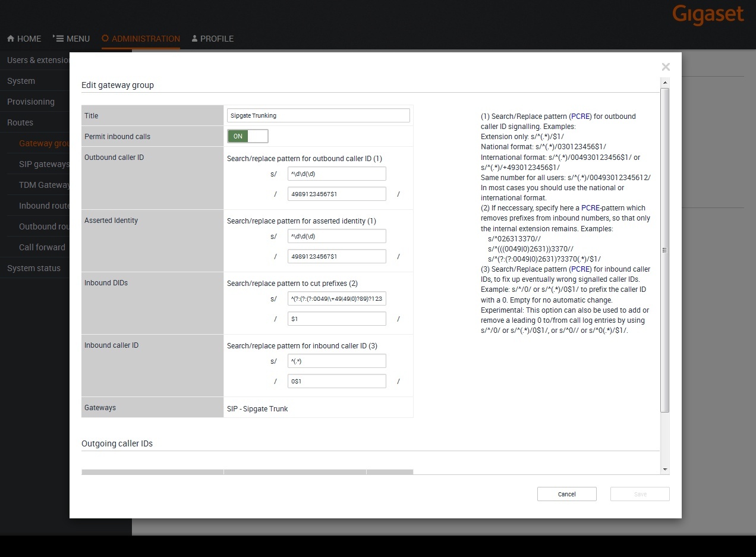The image size is (756, 557).
Task: Click the Inbound caller ID row label
Action: (111, 345)
